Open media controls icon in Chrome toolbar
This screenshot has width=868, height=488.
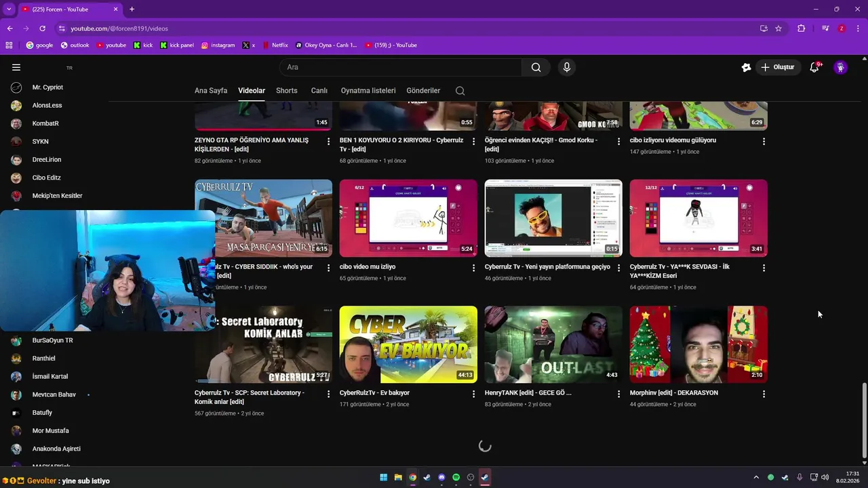click(825, 28)
